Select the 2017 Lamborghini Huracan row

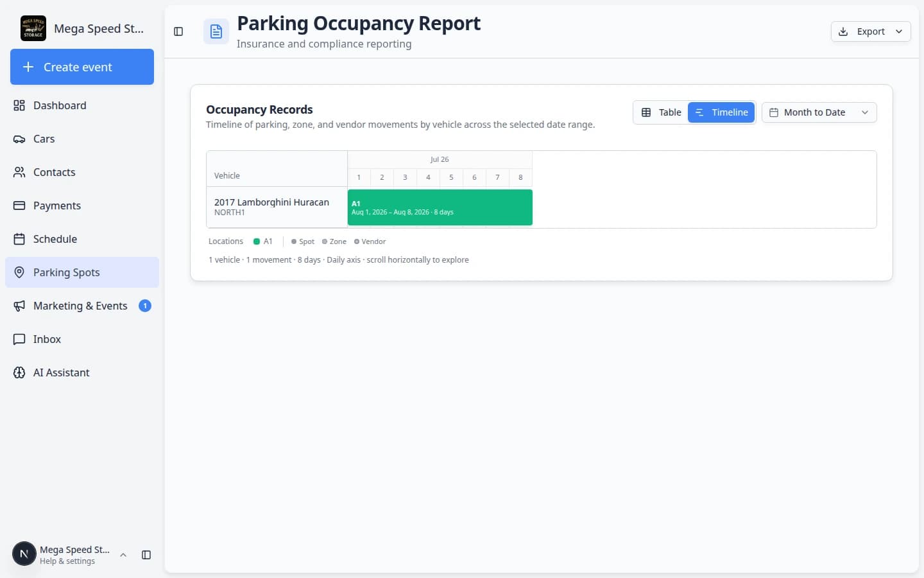[x=277, y=207]
